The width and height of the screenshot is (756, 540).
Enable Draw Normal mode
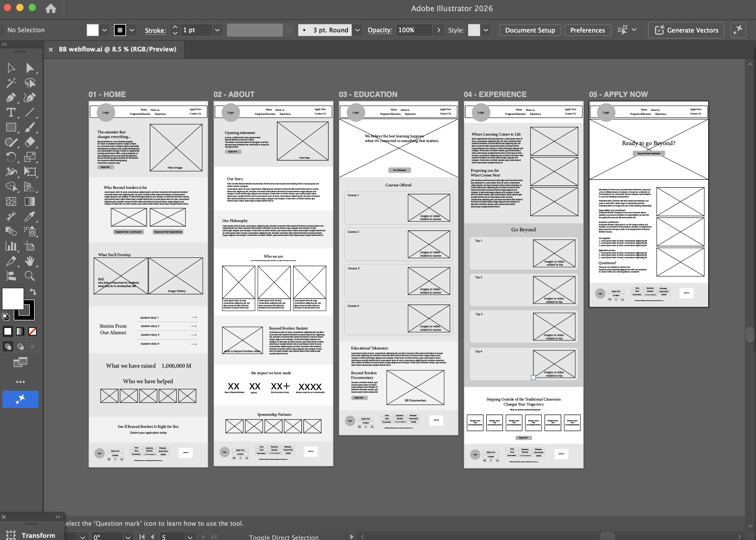coord(8,347)
